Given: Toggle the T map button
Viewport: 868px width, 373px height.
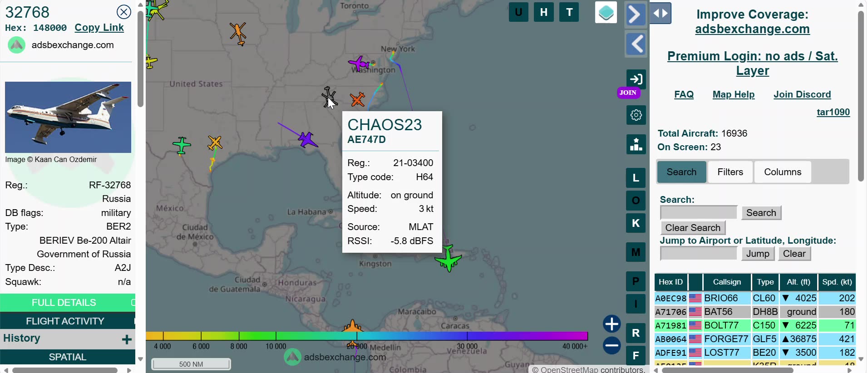Looking at the screenshot, I should pyautogui.click(x=569, y=12).
